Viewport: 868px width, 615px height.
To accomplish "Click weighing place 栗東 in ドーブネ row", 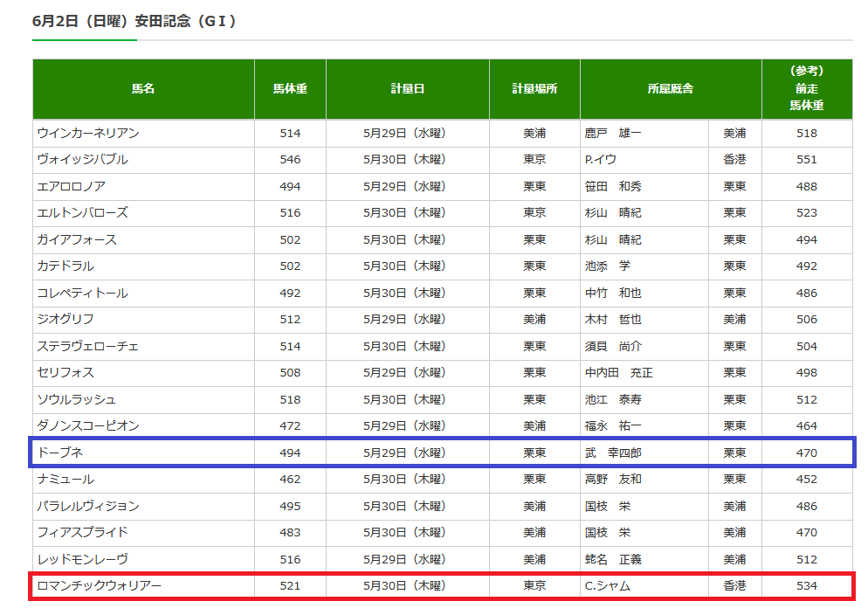I will coord(534,453).
